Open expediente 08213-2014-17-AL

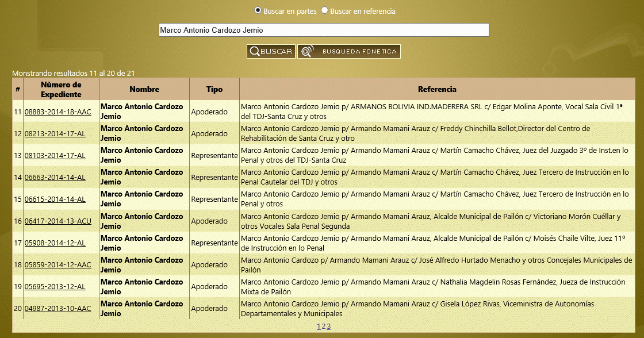tap(55, 134)
